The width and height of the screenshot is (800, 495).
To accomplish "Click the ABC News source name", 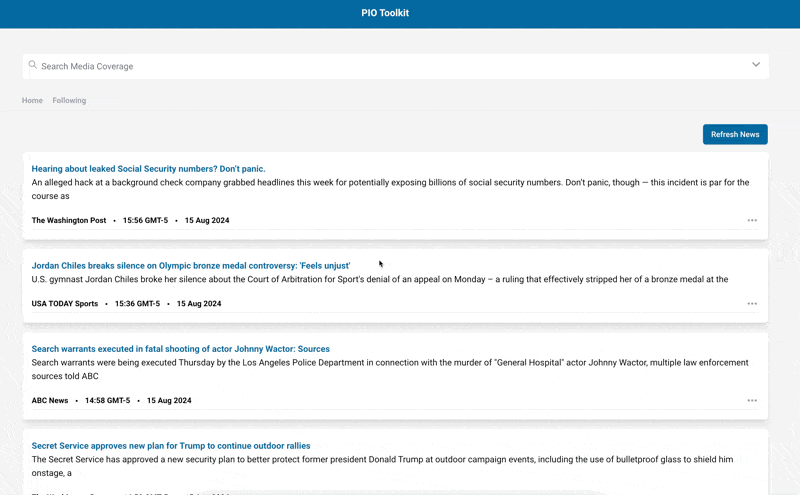I will tap(50, 400).
